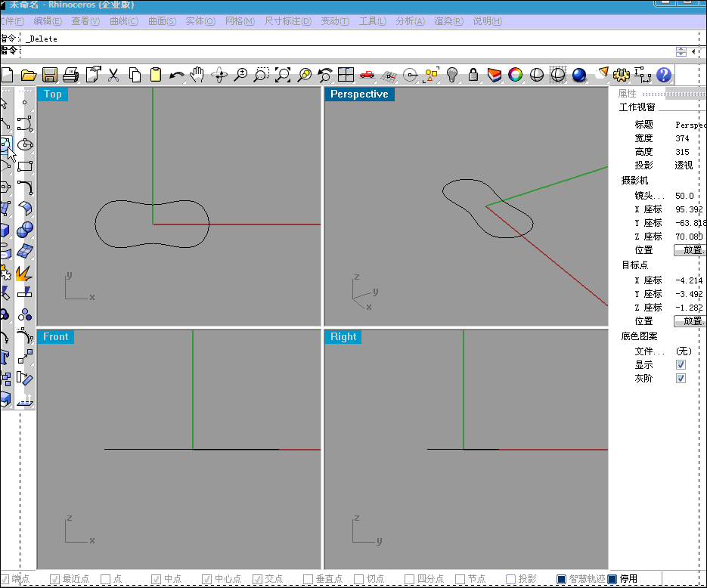Click the construction plane grid icon
This screenshot has height=588, width=707.
(x=389, y=76)
